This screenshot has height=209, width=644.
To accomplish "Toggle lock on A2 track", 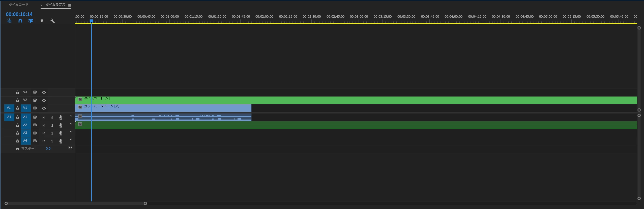I will pyautogui.click(x=18, y=125).
